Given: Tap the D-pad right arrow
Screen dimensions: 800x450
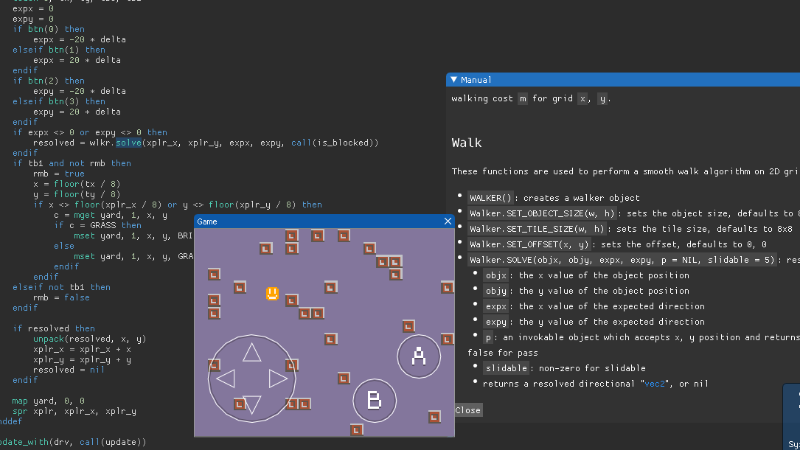Looking at the screenshot, I should (x=278, y=378).
